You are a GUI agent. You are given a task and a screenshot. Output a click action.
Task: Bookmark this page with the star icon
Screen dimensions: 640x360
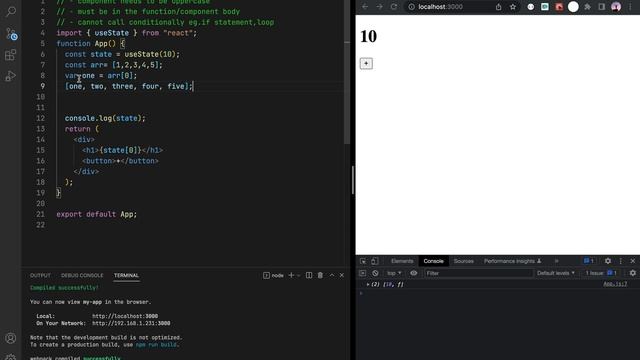513,7
